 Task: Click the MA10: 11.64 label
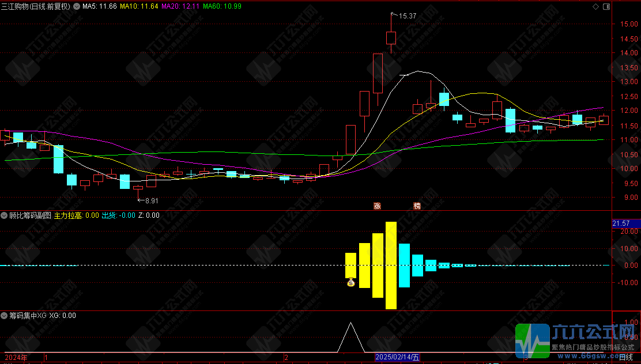coord(139,6)
